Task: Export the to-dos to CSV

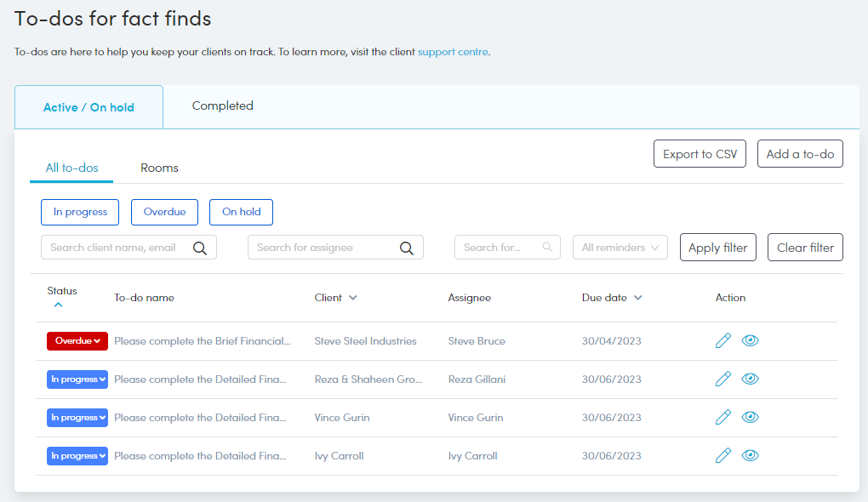Action: [x=700, y=154]
